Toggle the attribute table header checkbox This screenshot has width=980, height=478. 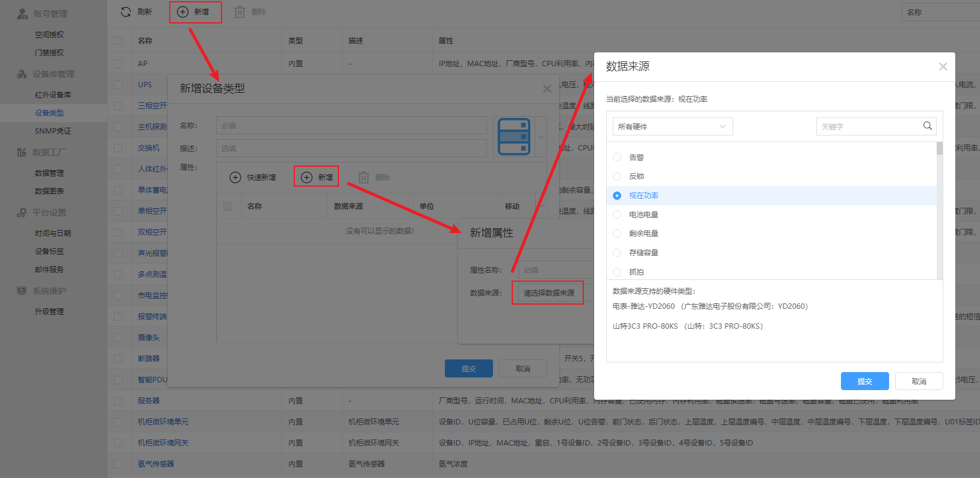[228, 206]
